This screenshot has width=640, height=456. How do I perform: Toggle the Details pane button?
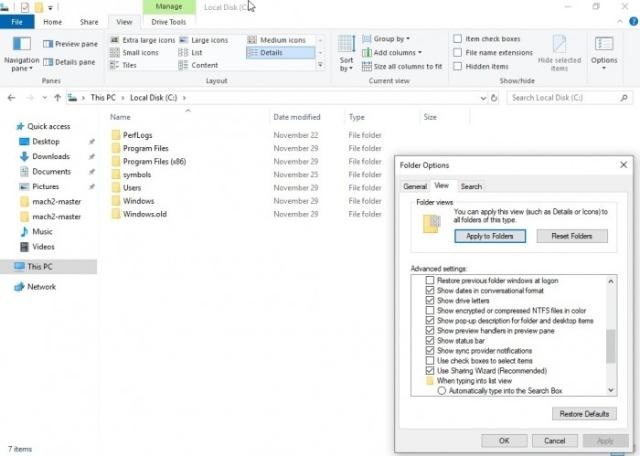pos(69,62)
